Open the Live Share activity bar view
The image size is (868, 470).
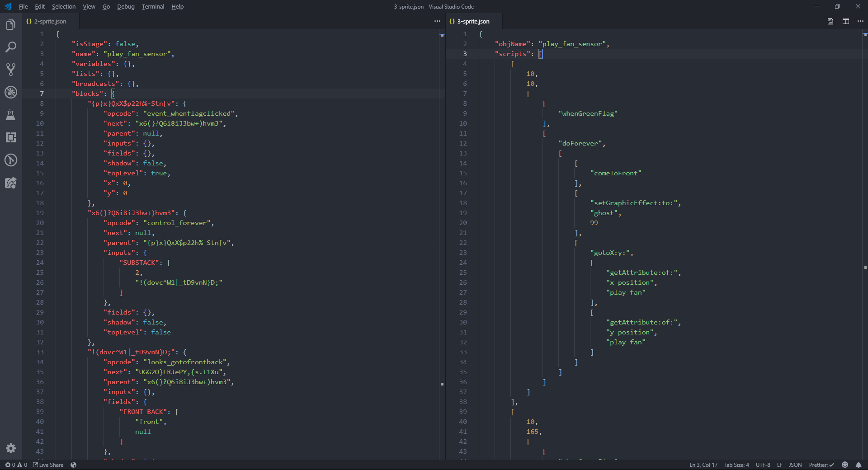tap(11, 183)
